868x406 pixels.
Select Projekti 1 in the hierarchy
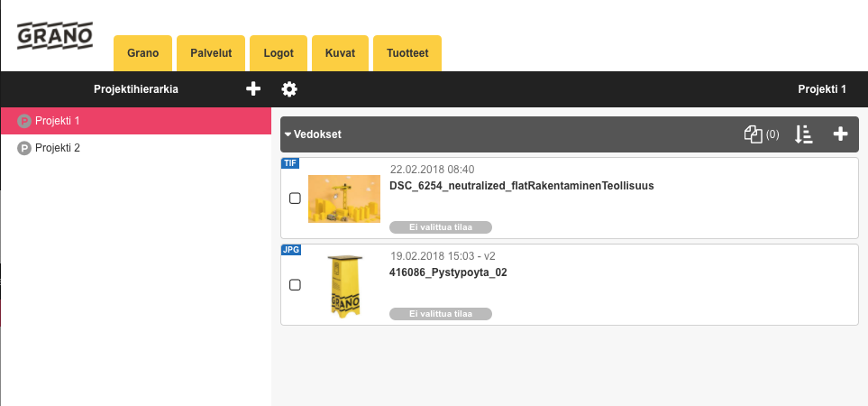(x=135, y=120)
